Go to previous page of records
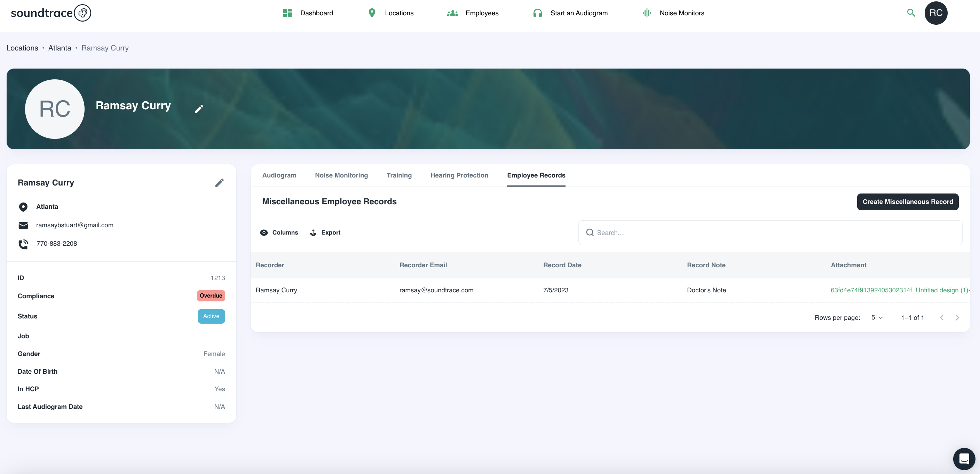This screenshot has height=474, width=980. click(941, 317)
